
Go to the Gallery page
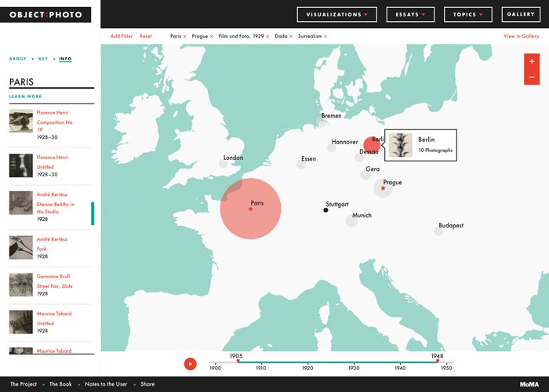tap(521, 14)
